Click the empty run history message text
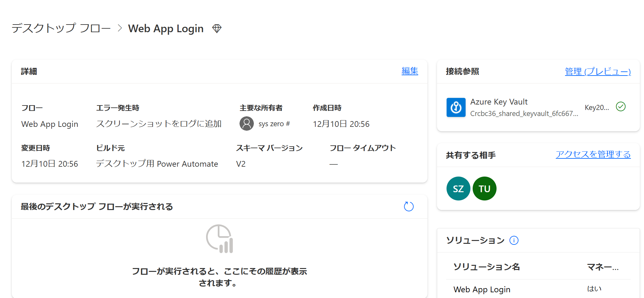Image resolution: width=644 pixels, height=298 pixels. (219, 277)
